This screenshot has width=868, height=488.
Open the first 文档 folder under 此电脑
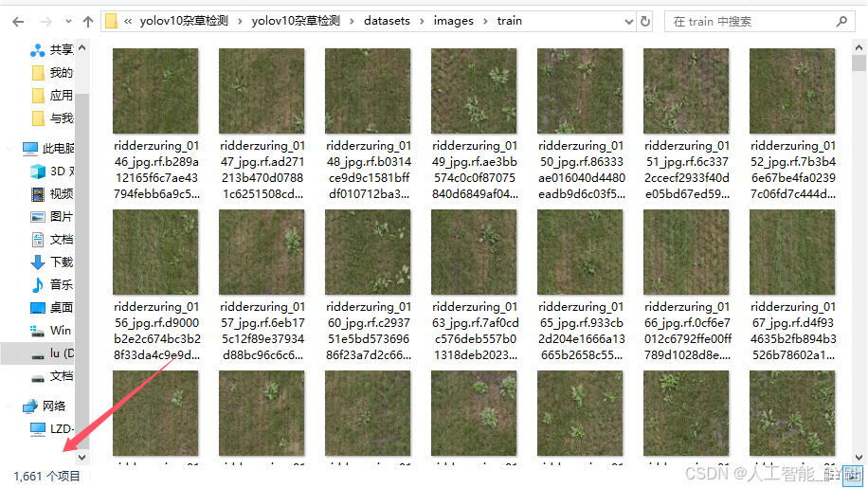tap(51, 239)
